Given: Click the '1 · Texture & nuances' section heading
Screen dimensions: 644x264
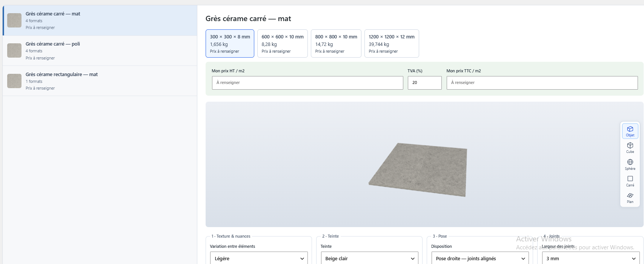Looking at the screenshot, I should (x=231, y=236).
